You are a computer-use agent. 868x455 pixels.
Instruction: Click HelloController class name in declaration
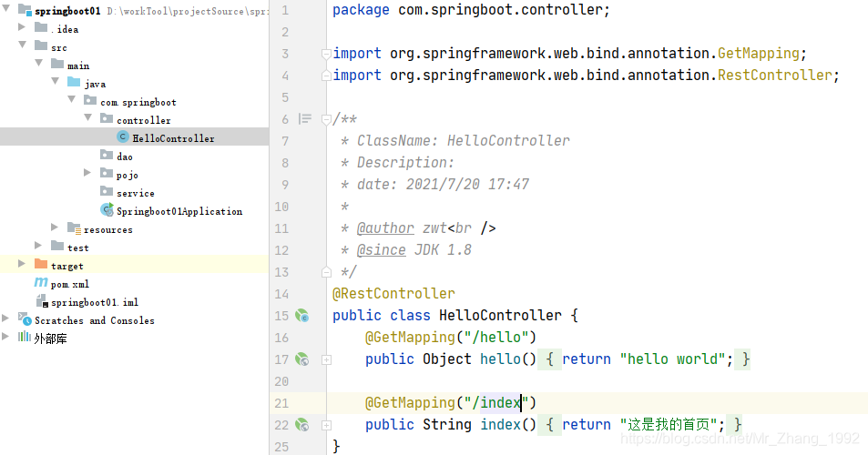(500, 316)
